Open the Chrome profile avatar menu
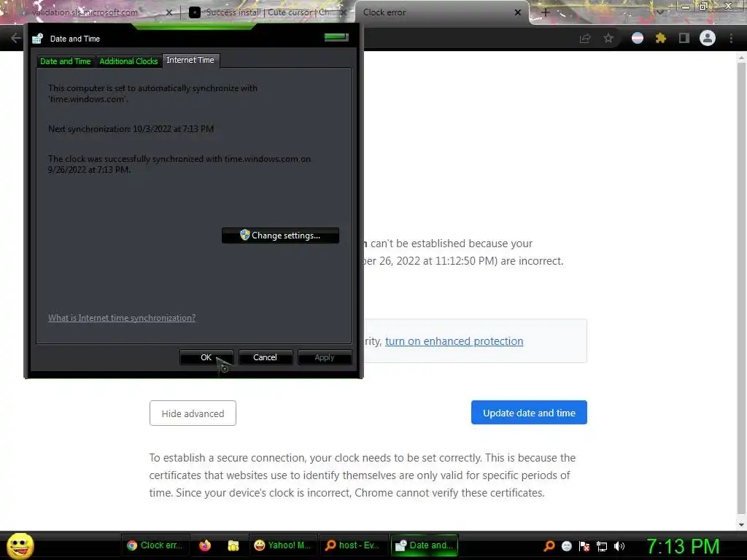 coord(708,38)
